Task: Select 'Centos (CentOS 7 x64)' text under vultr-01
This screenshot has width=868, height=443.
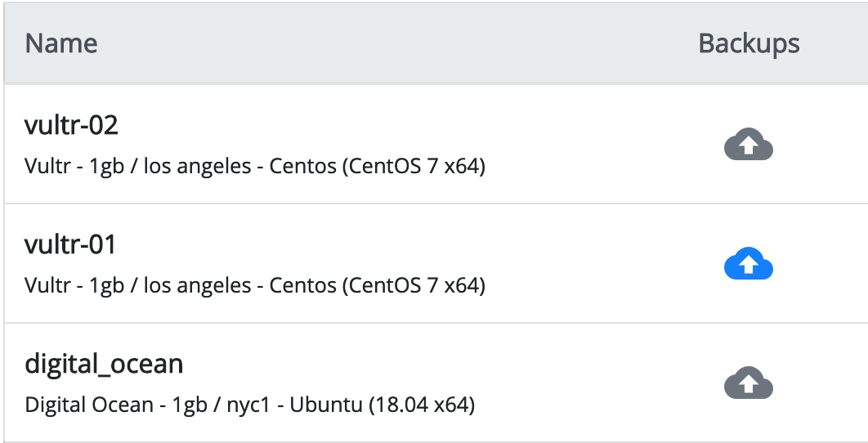Action: pyautogui.click(x=378, y=286)
